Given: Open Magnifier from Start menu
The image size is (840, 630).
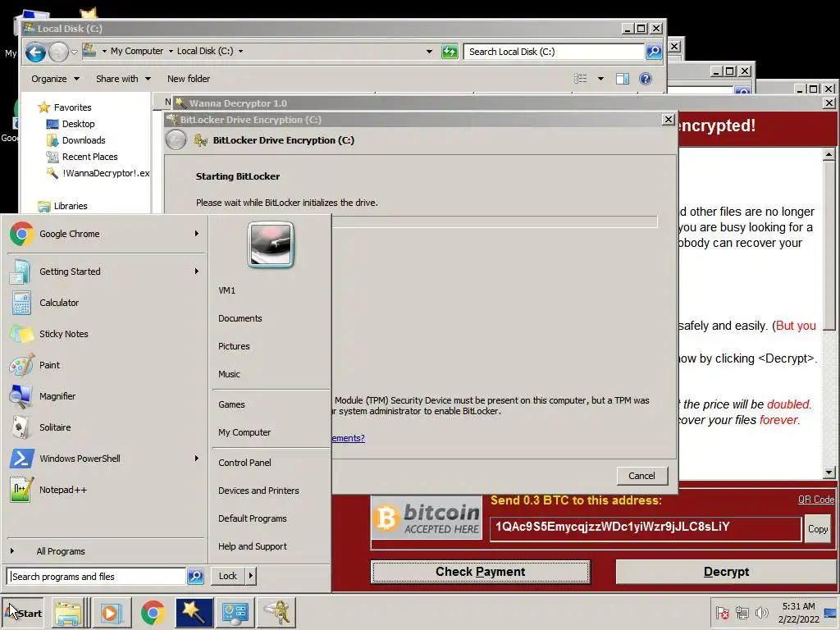Looking at the screenshot, I should coord(57,396).
